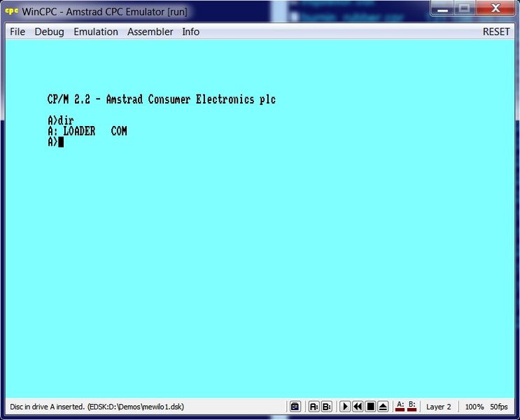The height and width of the screenshot is (420, 520).
Task: Click the 100% speed indicator
Action: [x=475, y=407]
